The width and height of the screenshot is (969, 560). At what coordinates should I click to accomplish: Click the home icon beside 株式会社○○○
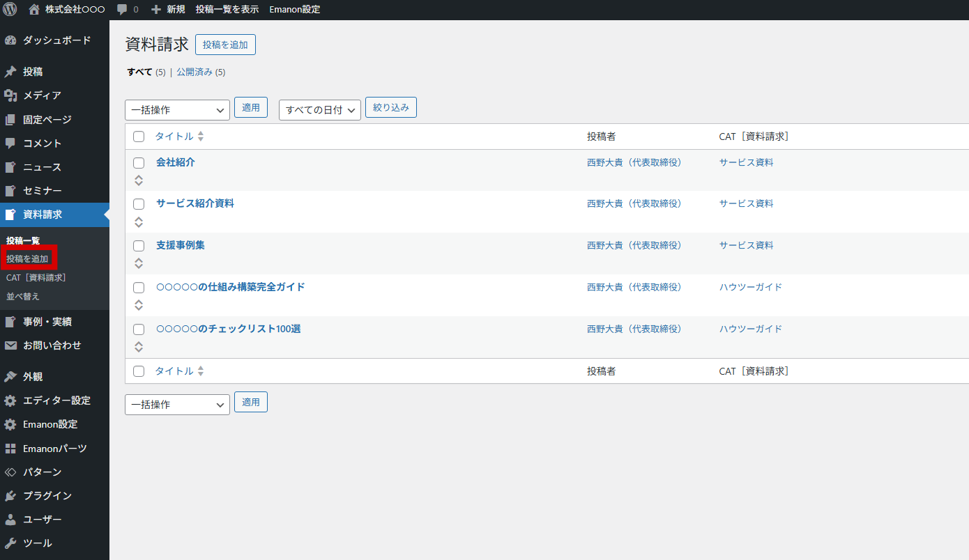pos(34,10)
